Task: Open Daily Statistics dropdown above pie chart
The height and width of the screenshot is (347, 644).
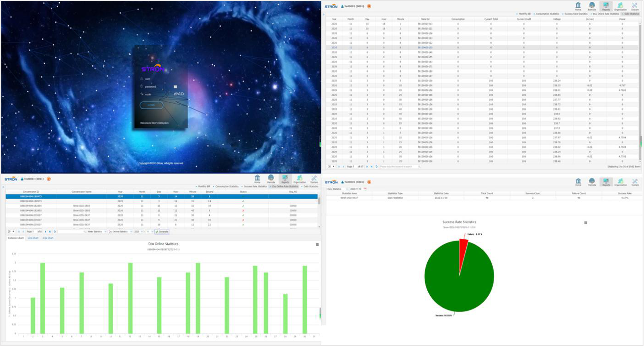Action: pos(346,189)
